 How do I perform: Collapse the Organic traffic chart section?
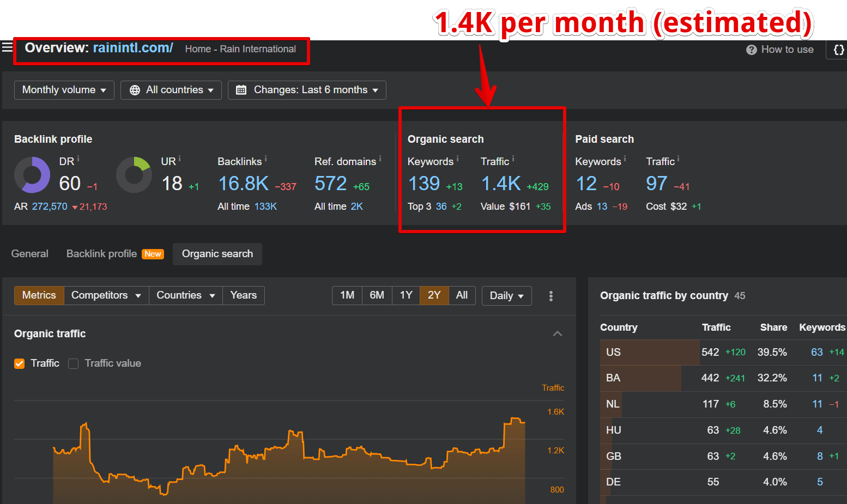[x=558, y=333]
